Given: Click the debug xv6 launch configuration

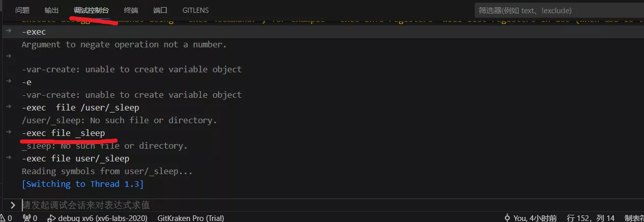Looking at the screenshot, I should (98, 218).
